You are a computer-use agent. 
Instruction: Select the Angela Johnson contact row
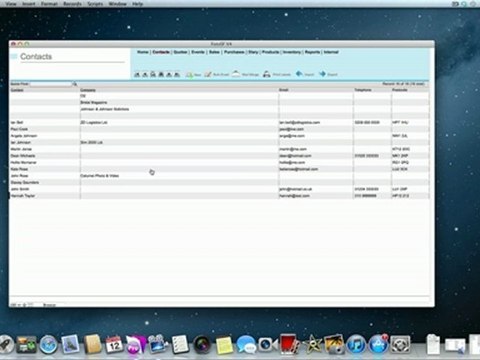(219, 136)
